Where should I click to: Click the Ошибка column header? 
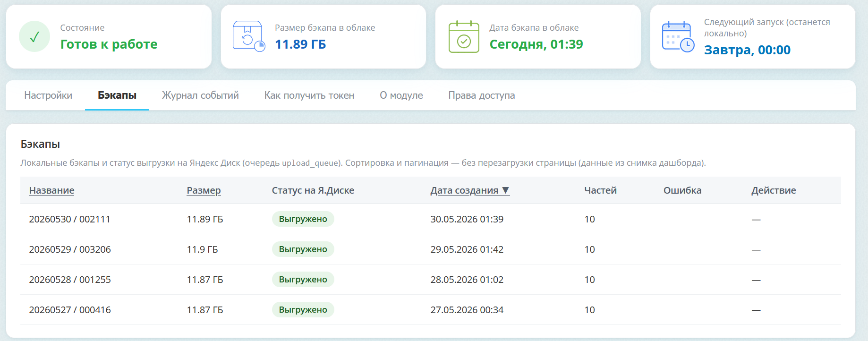coord(682,190)
